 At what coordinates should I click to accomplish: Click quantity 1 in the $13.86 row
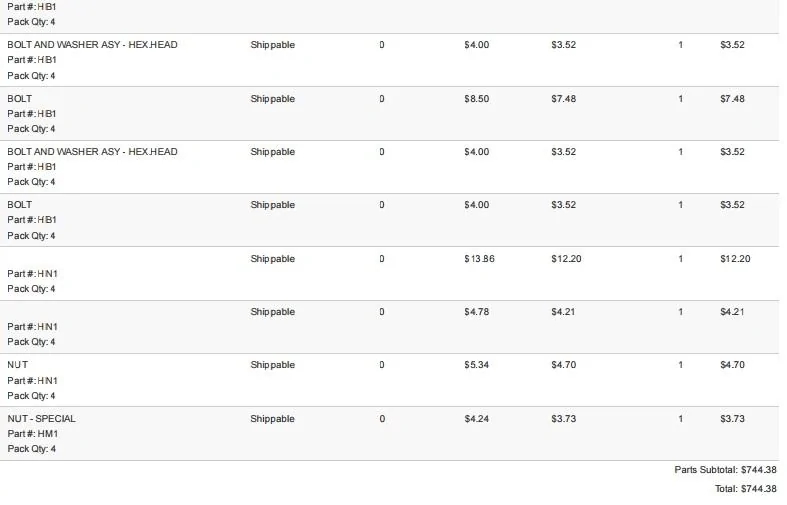[681, 259]
